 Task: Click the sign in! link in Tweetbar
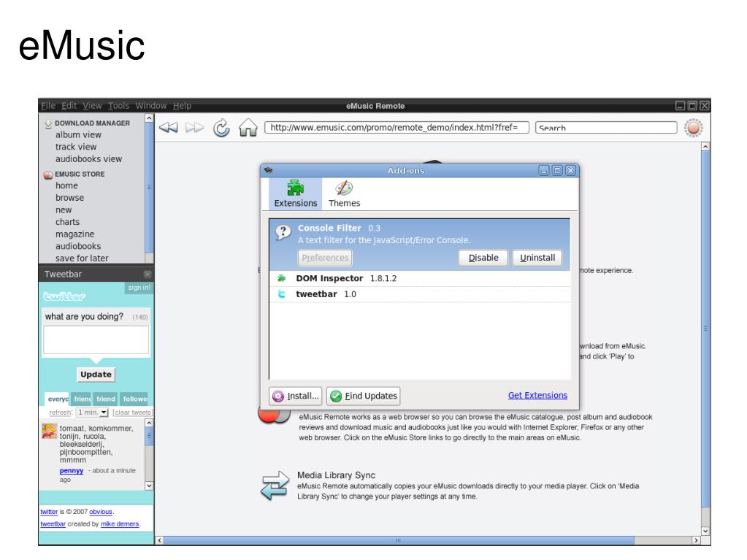(139, 288)
